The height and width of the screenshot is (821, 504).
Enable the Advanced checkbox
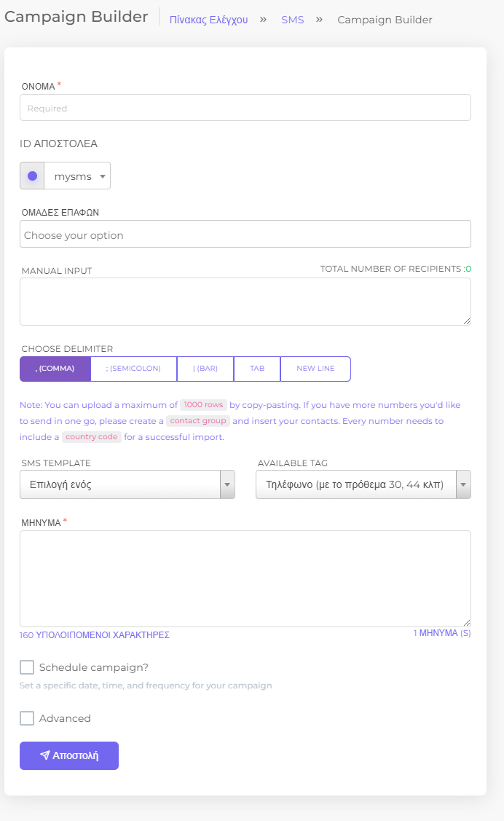click(27, 718)
